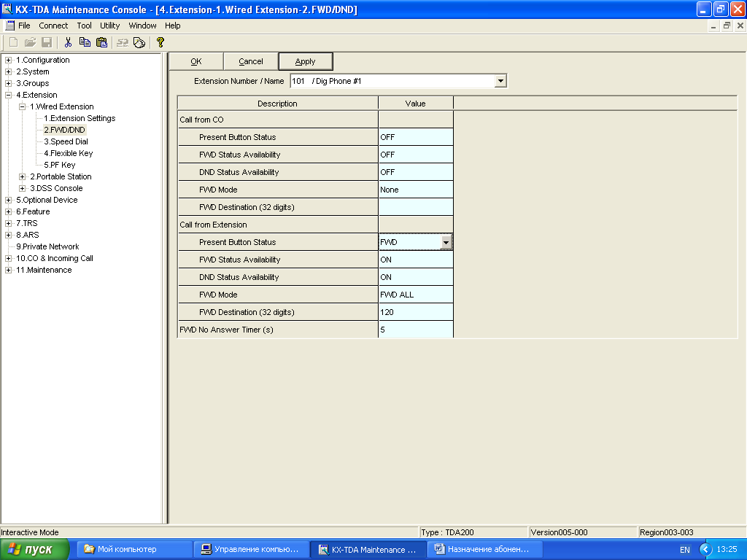Expand the 8.ARS tree node
This screenshot has height=560, width=747.
[8, 235]
